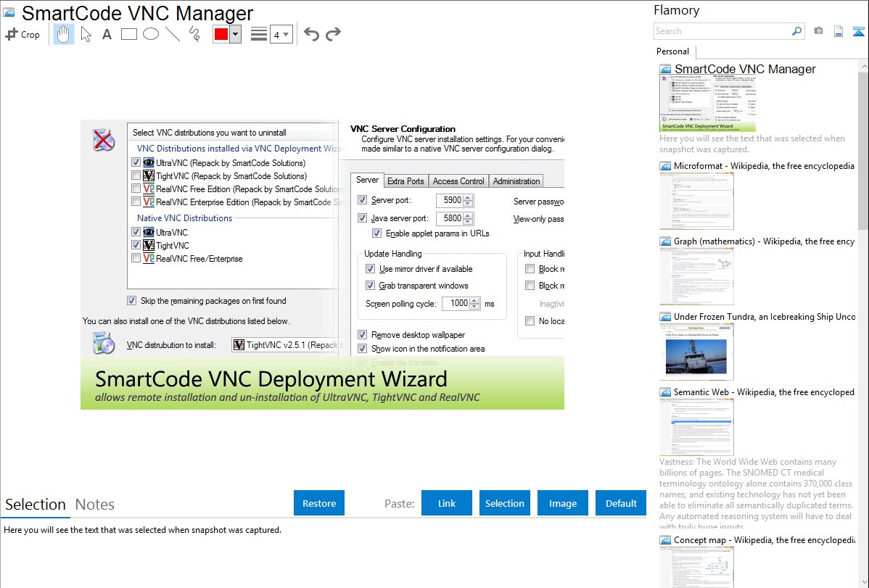Image resolution: width=869 pixels, height=588 pixels.
Task: Open the line width dropdown showing 4
Action: tap(281, 34)
